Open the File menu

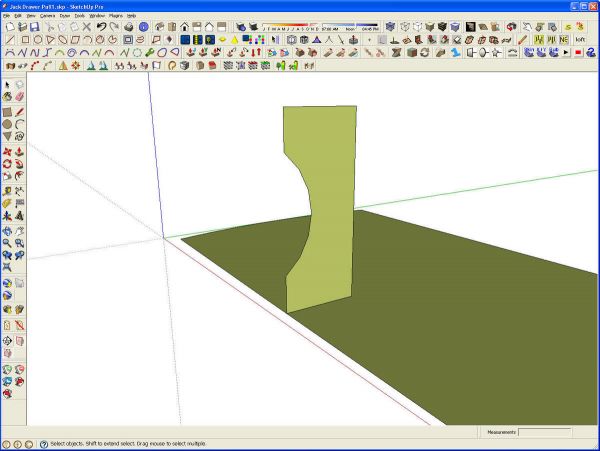coord(7,16)
